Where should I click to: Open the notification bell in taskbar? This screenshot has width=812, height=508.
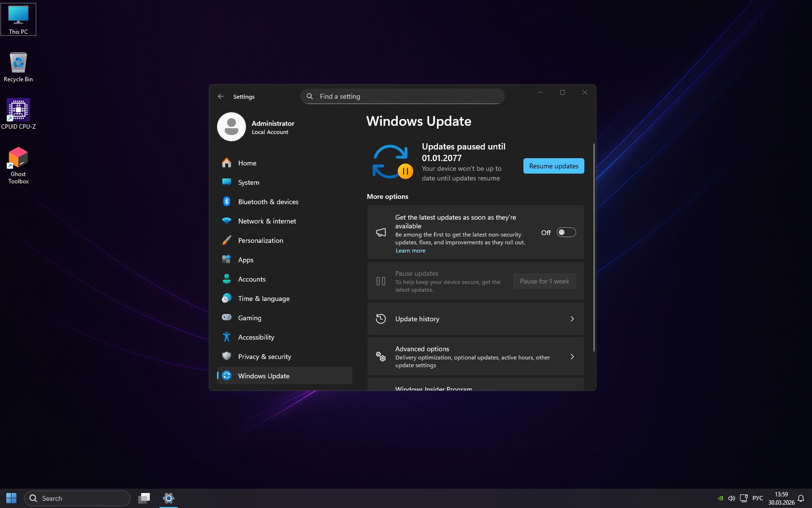tap(801, 498)
